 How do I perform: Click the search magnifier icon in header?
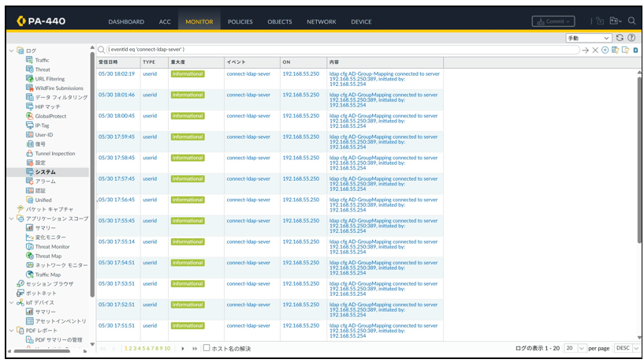631,21
